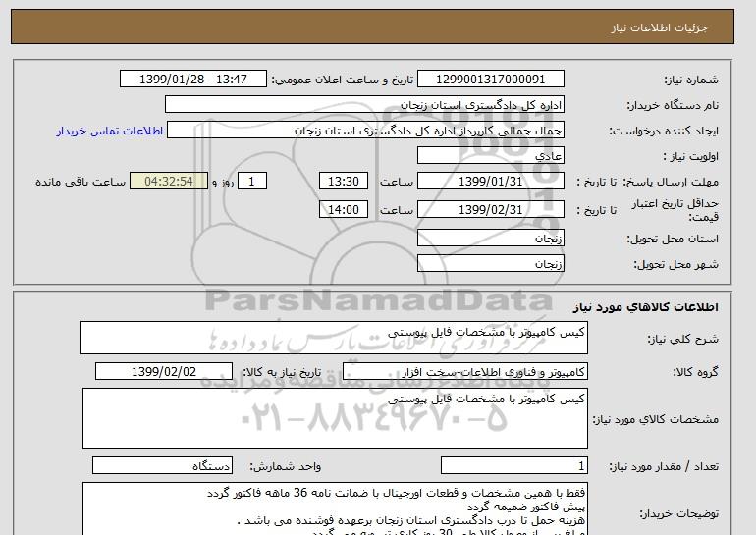
Task: Click the label تعداد / مقدار مورد نیاز
Action: (664, 466)
